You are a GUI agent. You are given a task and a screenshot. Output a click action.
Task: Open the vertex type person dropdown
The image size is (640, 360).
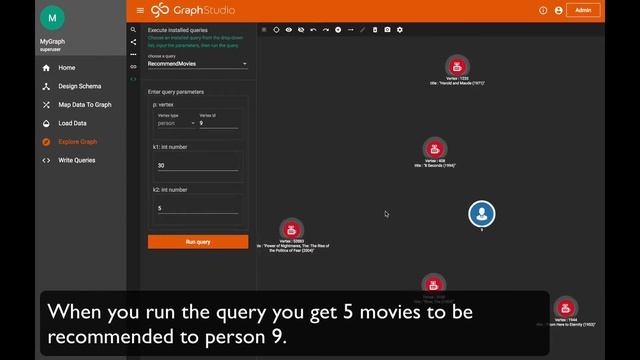pyautogui.click(x=176, y=123)
